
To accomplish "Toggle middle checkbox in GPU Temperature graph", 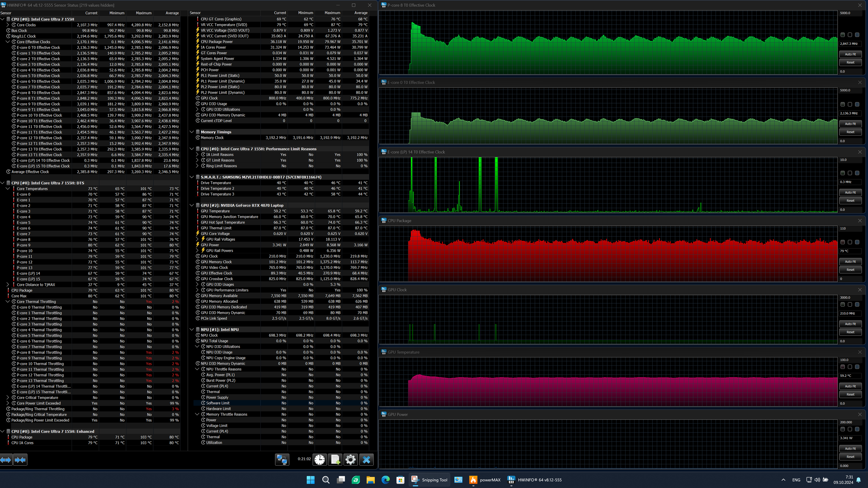I will tap(850, 367).
